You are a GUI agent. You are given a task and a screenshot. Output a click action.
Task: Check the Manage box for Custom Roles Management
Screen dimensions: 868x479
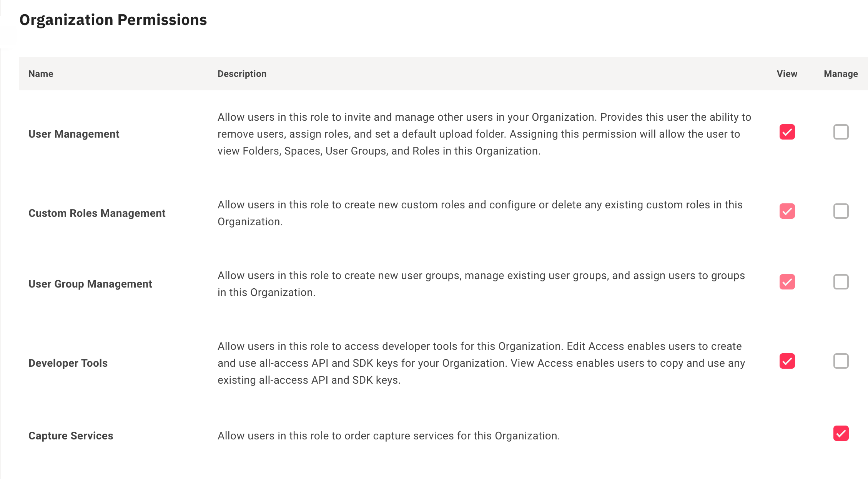click(x=841, y=211)
